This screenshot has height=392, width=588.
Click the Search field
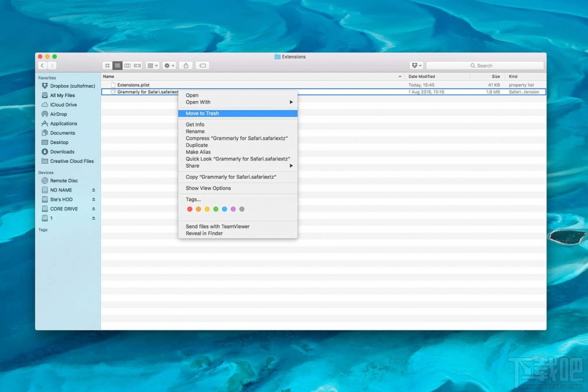[x=485, y=66]
